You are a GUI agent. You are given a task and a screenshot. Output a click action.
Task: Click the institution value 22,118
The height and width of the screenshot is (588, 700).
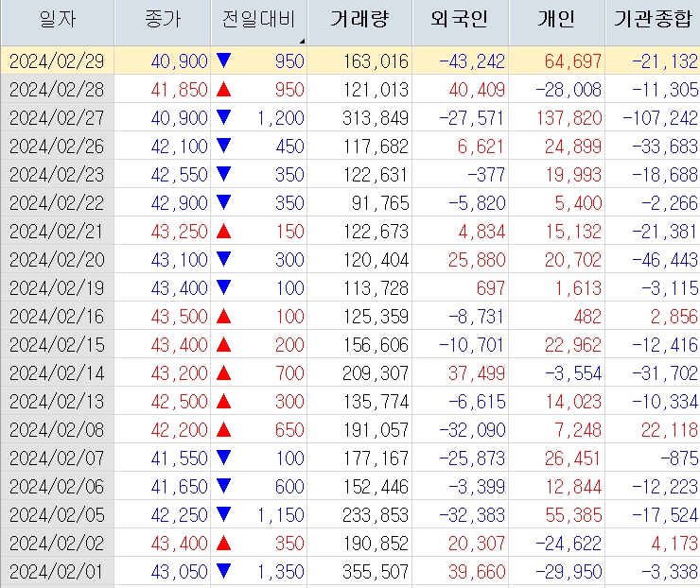point(670,430)
